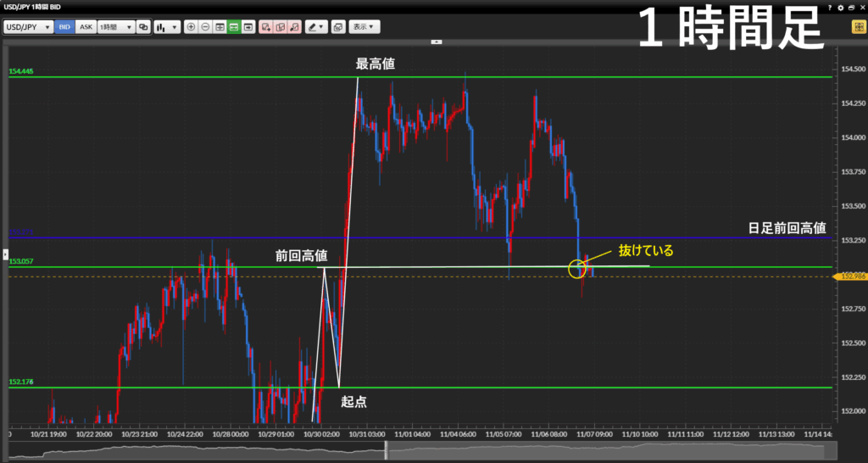The image size is (868, 463).
Task: Click the help question mark icon
Action: coord(830,7)
